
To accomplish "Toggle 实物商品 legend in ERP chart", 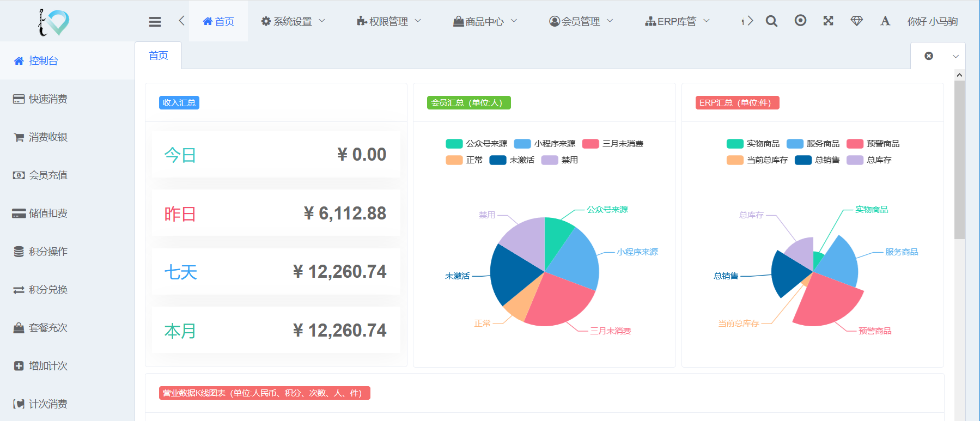I will [753, 144].
